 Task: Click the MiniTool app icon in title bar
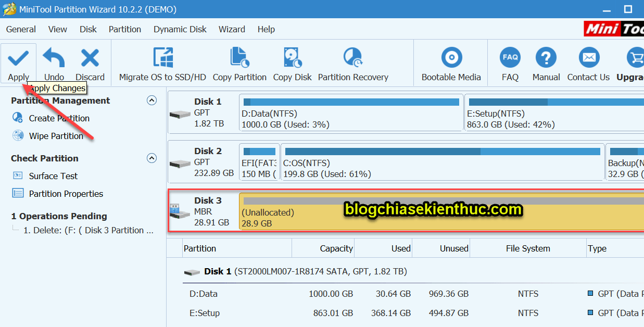click(x=8, y=9)
